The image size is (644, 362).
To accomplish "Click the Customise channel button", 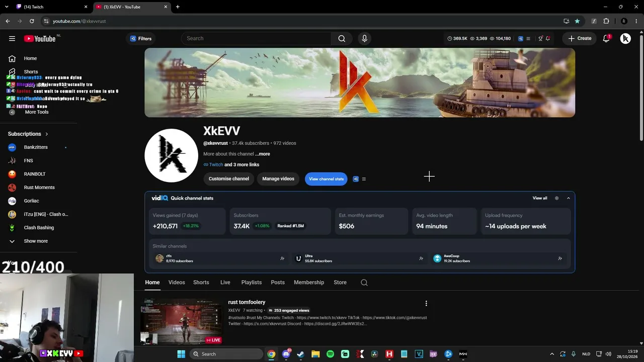I will pyautogui.click(x=229, y=179).
